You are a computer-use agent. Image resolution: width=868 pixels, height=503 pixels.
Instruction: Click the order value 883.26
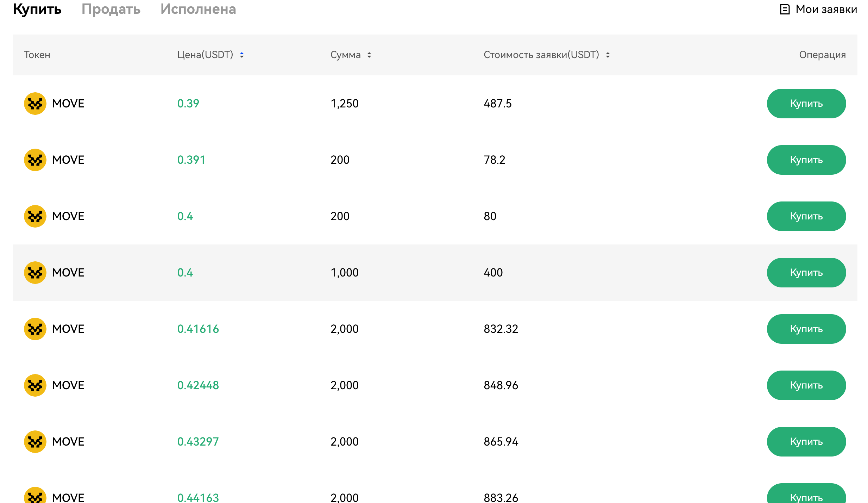click(501, 497)
